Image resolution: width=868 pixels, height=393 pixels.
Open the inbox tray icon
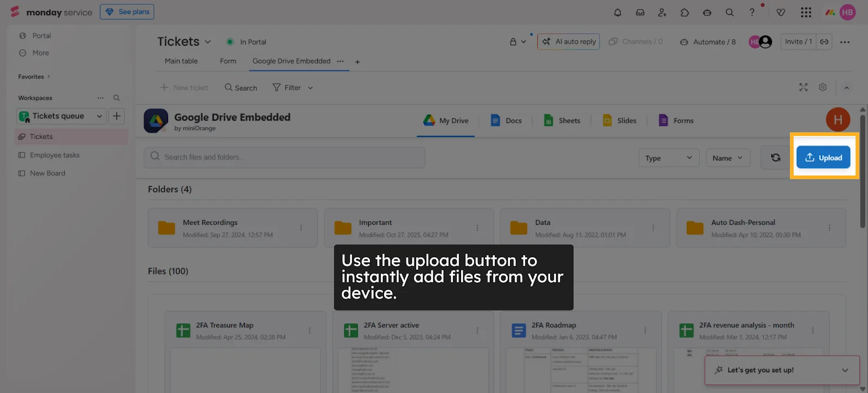[x=640, y=12]
